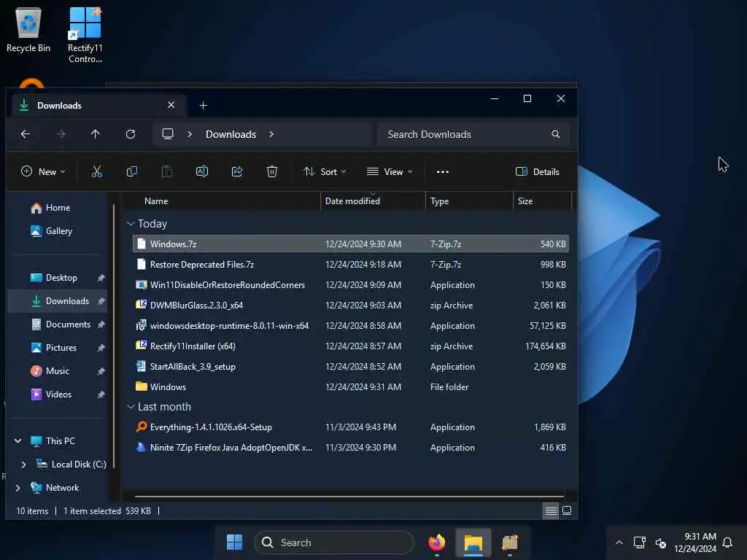Collapse the Last month group
The height and width of the screenshot is (560, 747).
point(131,407)
